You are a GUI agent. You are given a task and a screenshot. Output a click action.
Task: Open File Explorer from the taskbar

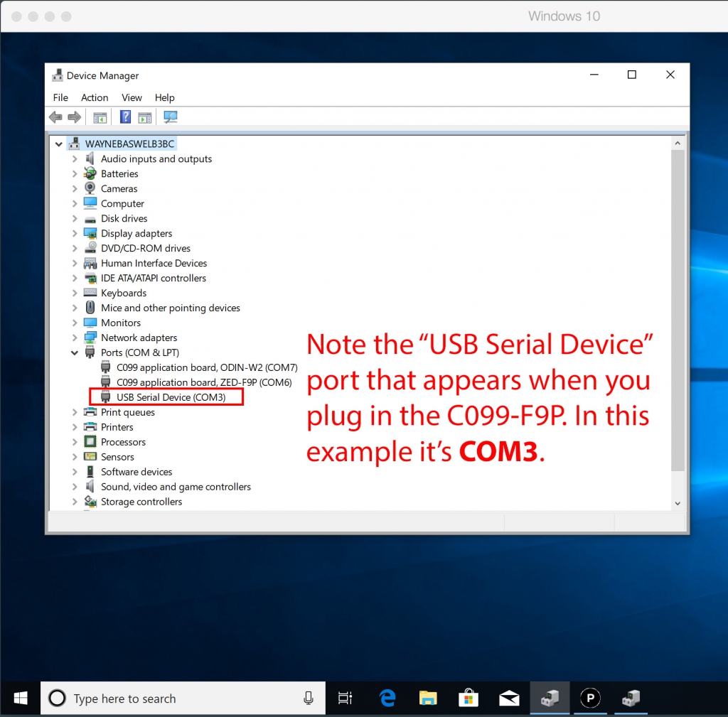pyautogui.click(x=427, y=698)
